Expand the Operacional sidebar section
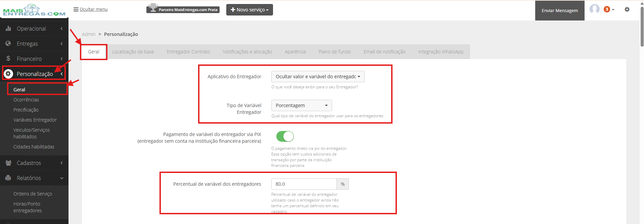Viewport: 644px width, 224px height. point(34,29)
